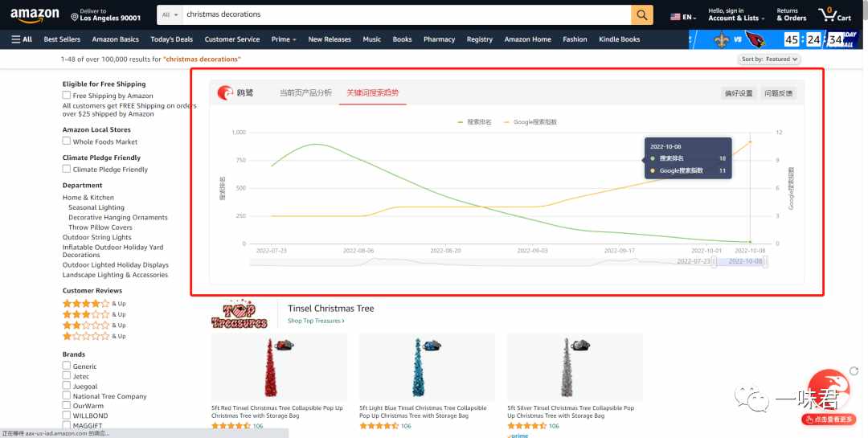Open Returns & Orders

(x=791, y=15)
